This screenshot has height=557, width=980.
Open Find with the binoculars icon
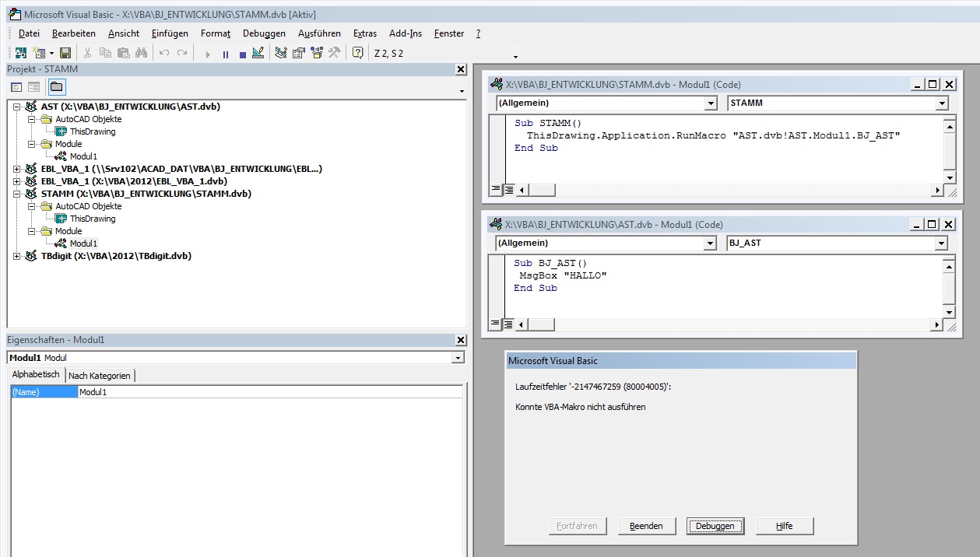(141, 53)
